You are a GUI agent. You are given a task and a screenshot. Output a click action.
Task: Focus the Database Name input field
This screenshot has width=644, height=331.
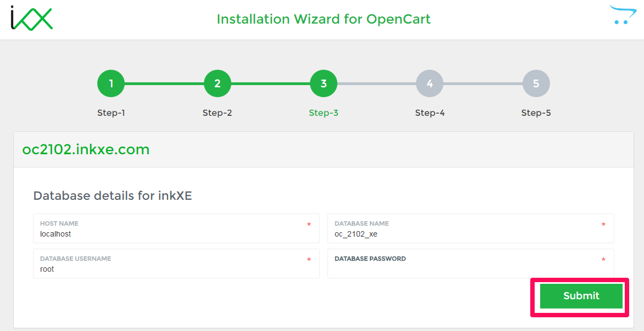[x=471, y=228]
